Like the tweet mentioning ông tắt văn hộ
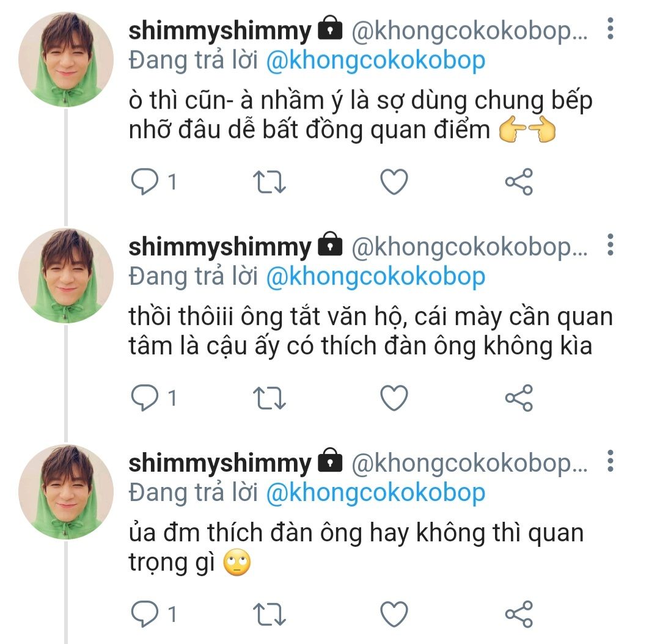The image size is (660, 644). pyautogui.click(x=394, y=399)
